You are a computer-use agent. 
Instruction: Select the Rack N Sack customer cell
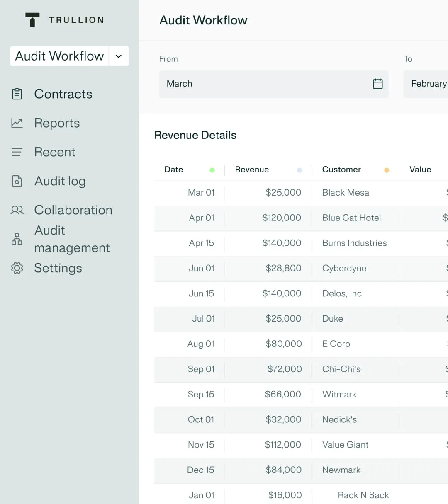(x=363, y=495)
